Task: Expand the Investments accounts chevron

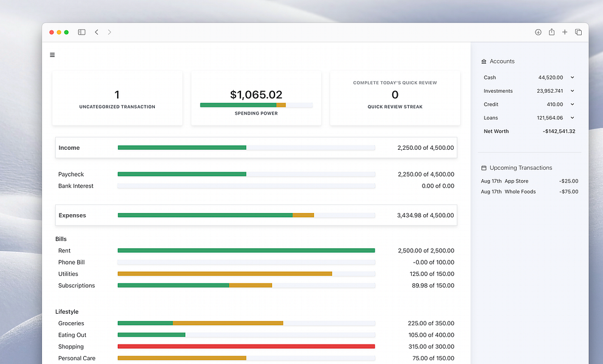Action: pos(572,91)
